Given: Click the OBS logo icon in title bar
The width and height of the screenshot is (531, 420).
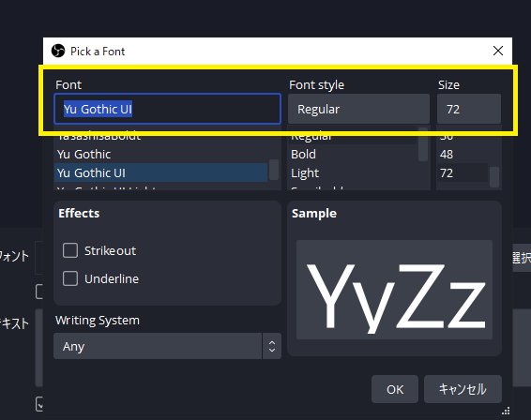Looking at the screenshot, I should pos(58,52).
